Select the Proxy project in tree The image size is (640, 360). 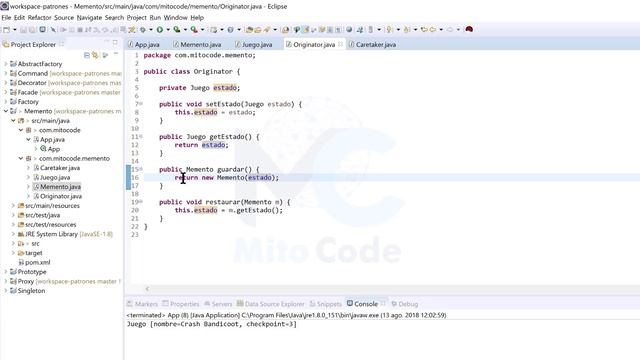[25, 281]
